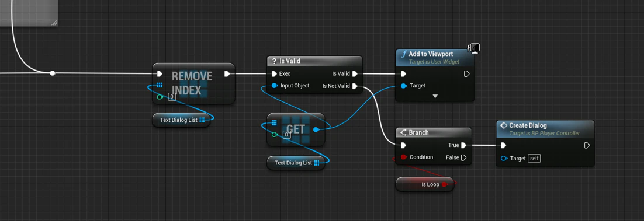This screenshot has width=644, height=221.
Task: Click the Remove Index output exec pin
Action: [227, 74]
